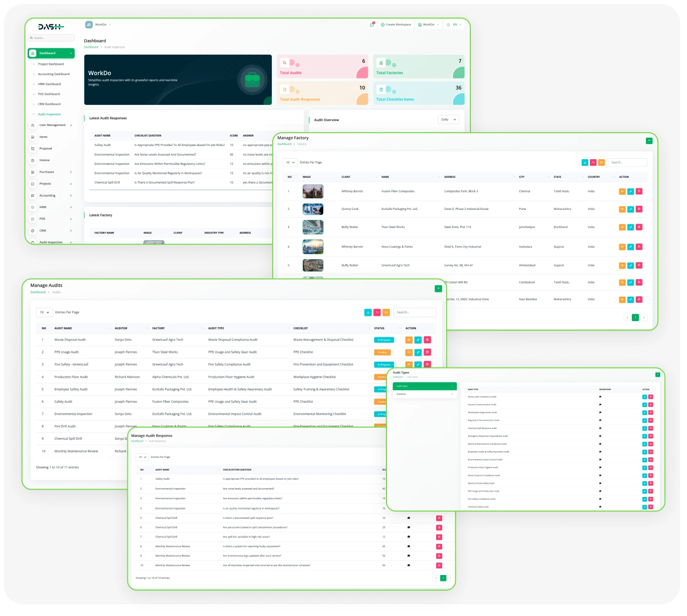The width and height of the screenshot is (687, 616).
Task: Delete the PPE Usage Audit row
Action: tap(427, 352)
